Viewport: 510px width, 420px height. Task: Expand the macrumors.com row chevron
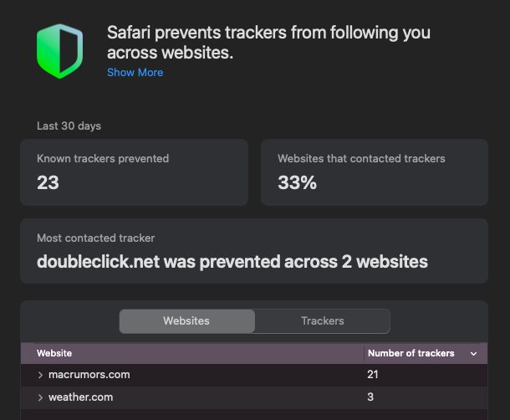click(x=40, y=375)
